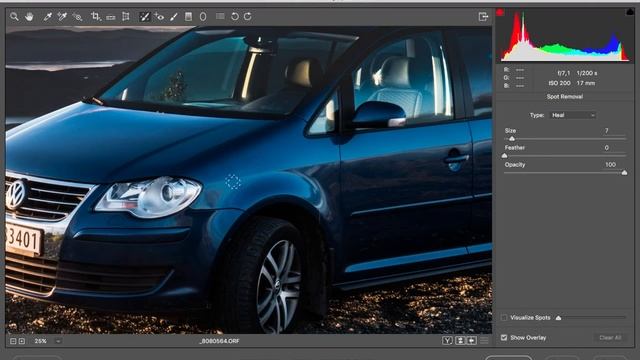640x360 pixels.
Task: Select the Hand tool
Action: click(x=29, y=17)
